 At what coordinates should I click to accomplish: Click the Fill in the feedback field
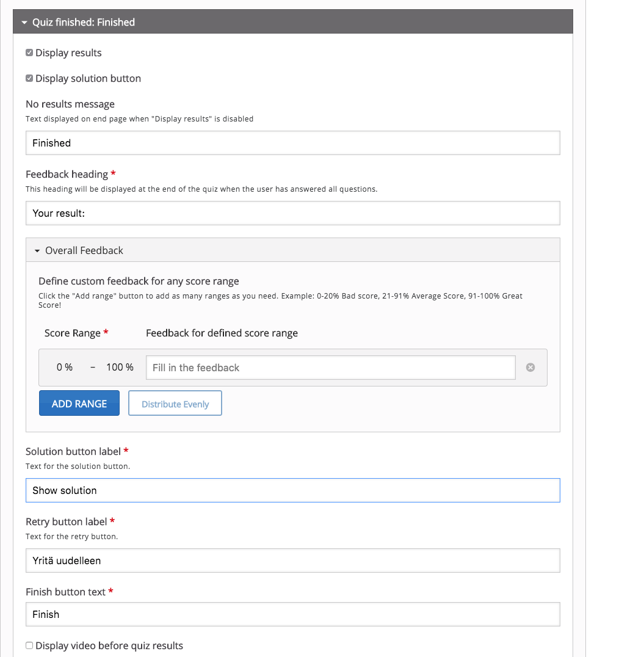tap(331, 368)
